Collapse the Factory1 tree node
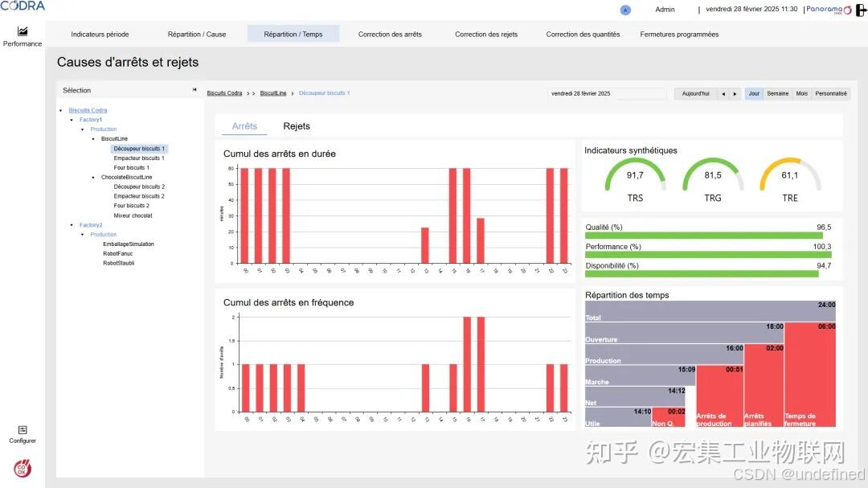 click(72, 120)
